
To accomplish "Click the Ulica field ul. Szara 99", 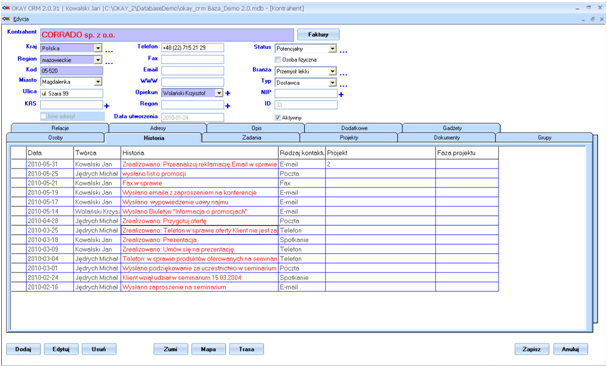I will [x=72, y=93].
